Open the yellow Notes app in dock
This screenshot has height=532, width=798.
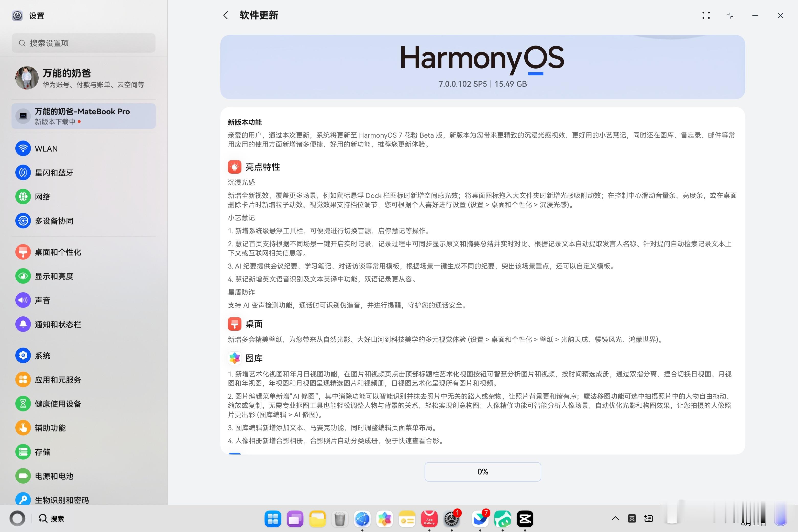407,519
